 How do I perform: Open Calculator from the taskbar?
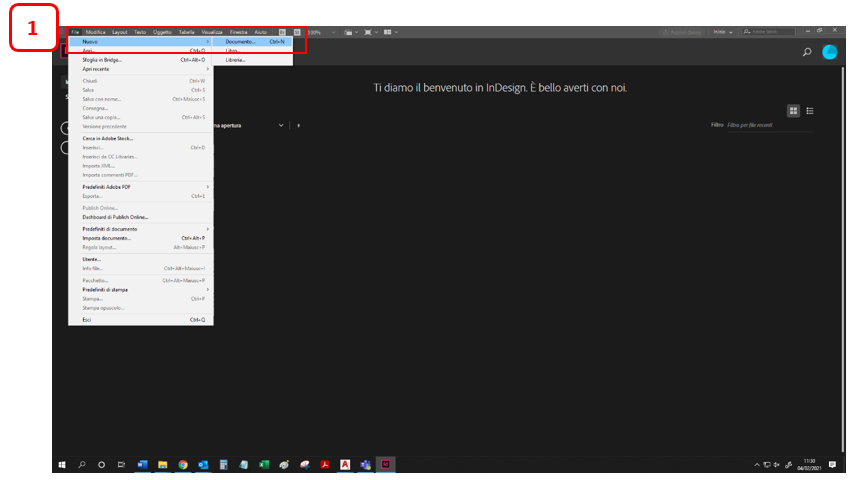click(223, 465)
